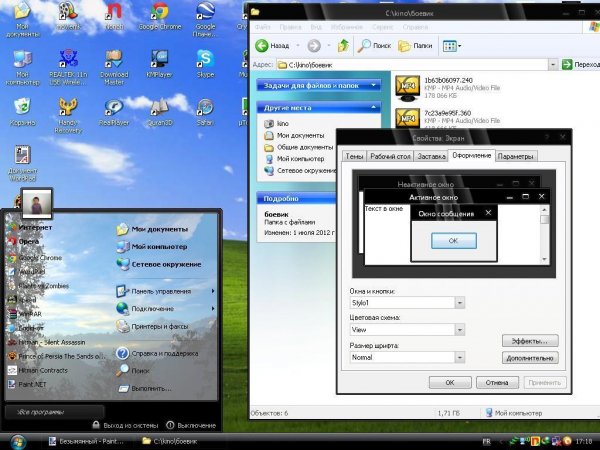Launch the Skype desktop icon

click(205, 64)
